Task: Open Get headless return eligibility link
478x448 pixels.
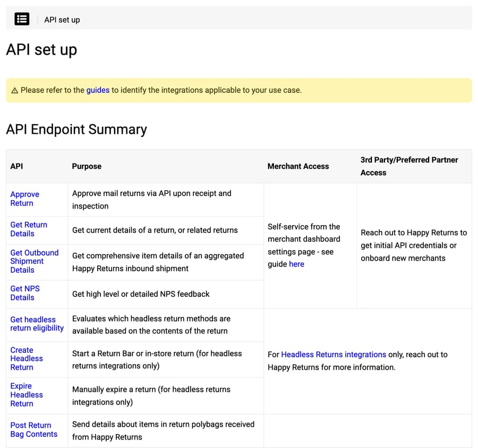Action: tap(37, 324)
